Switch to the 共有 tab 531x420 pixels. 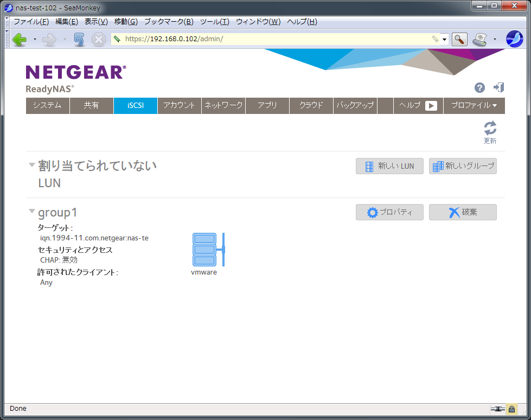point(92,106)
